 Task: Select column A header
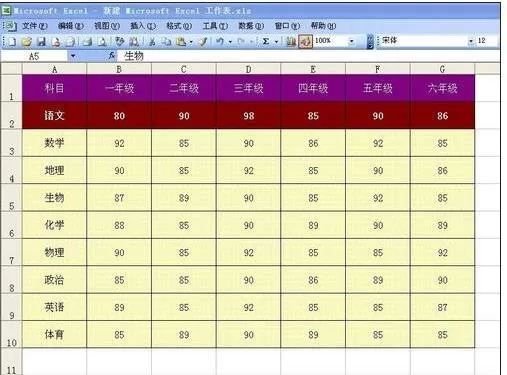[54, 69]
